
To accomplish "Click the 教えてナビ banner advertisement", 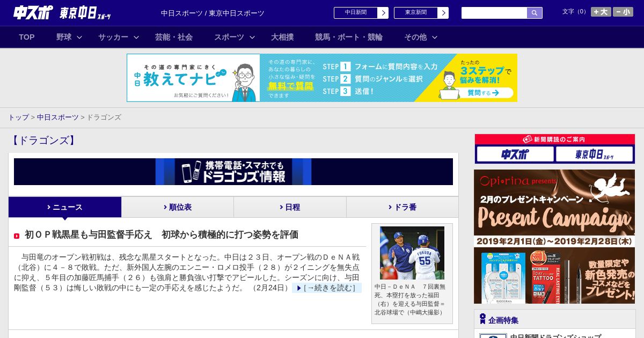I will click(322, 78).
